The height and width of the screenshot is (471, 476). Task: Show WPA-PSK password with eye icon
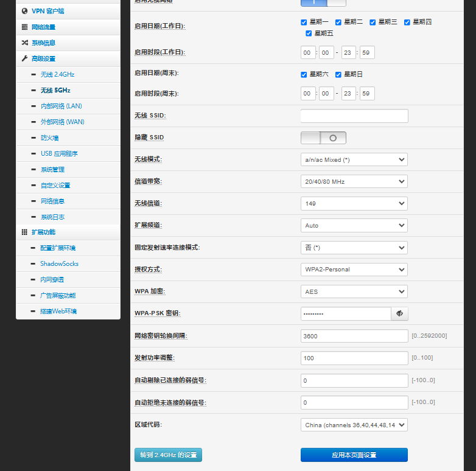[399, 313]
